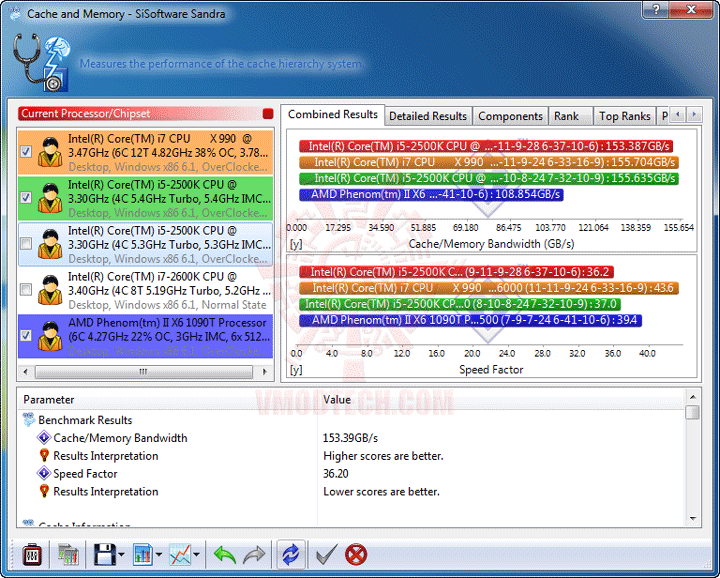Open the save icon's dropdown arrow

(121, 555)
